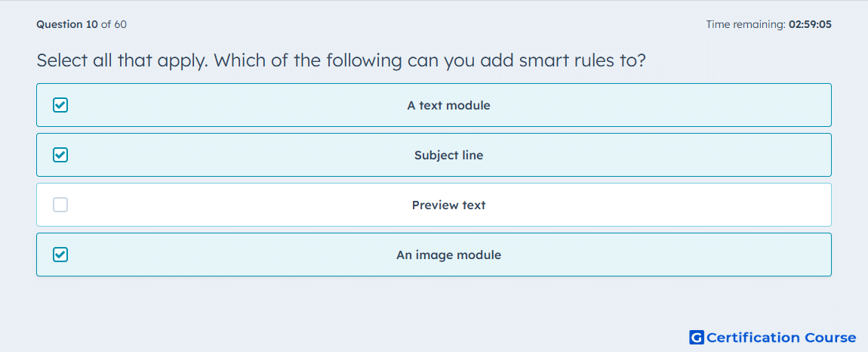The width and height of the screenshot is (868, 352).
Task: Uncheck the A text module checkbox
Action: (x=60, y=105)
